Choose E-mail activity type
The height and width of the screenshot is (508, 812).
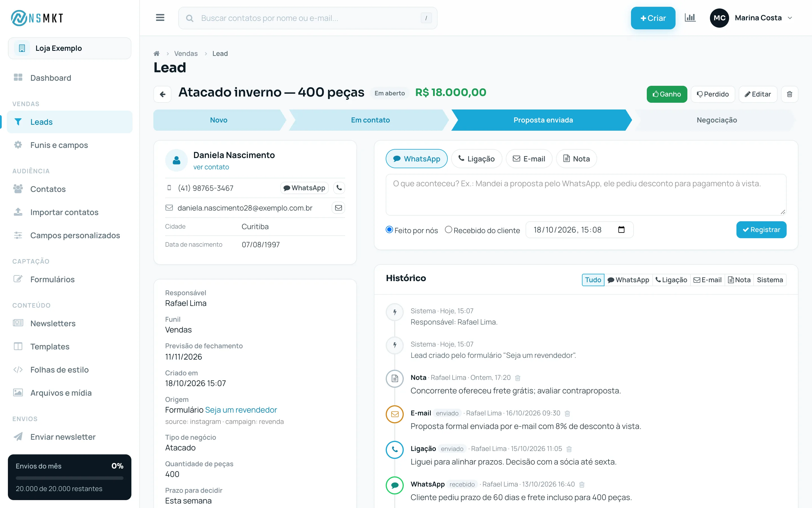(529, 159)
